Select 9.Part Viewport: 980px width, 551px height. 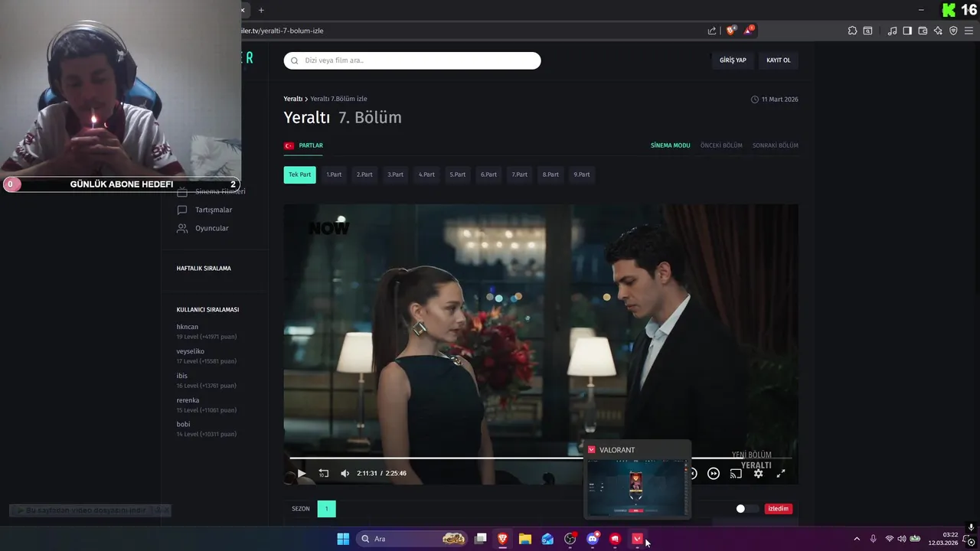[x=582, y=174]
